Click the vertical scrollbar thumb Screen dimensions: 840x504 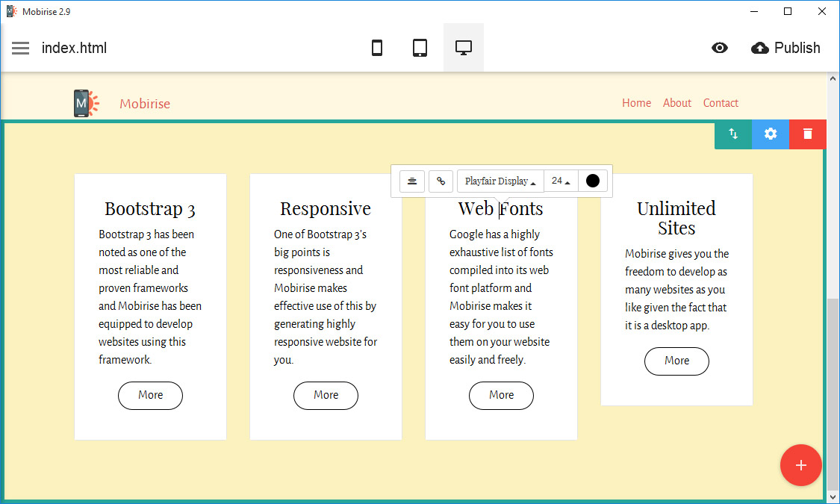coord(833,393)
